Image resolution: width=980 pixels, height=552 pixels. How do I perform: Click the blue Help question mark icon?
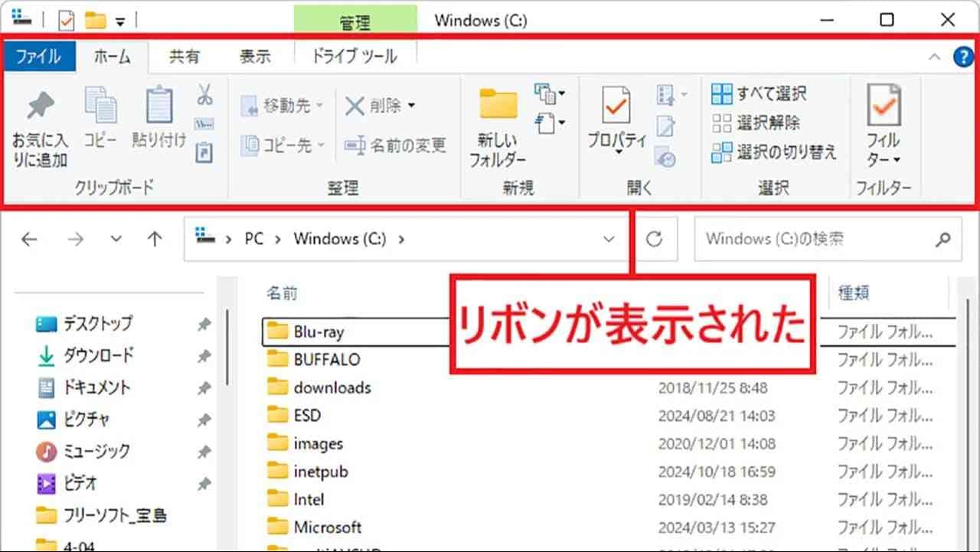coord(962,57)
